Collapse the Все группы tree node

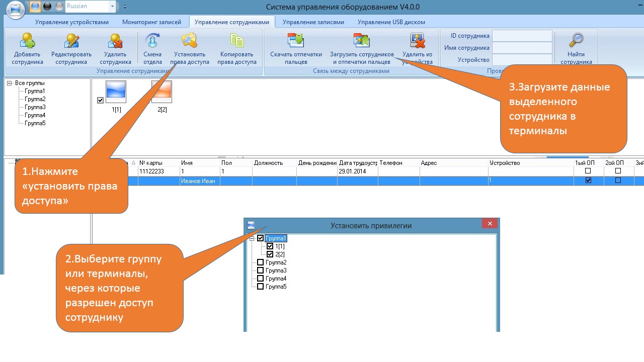coord(9,83)
